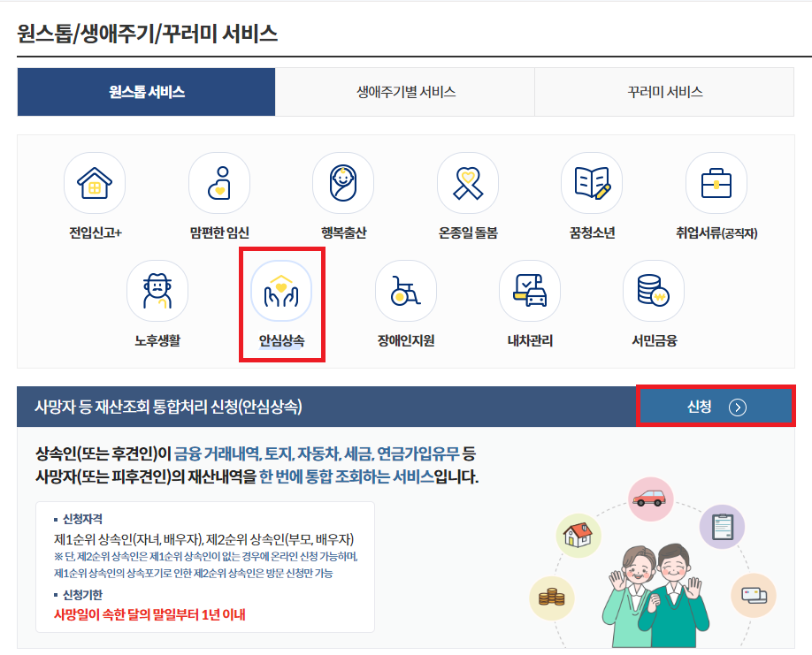Select the 안심상속 hands-and-heart icon

click(281, 291)
